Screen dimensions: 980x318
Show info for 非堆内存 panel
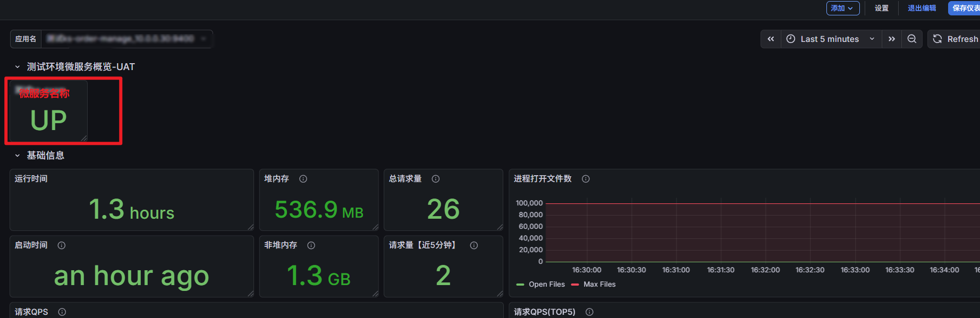pyautogui.click(x=311, y=245)
